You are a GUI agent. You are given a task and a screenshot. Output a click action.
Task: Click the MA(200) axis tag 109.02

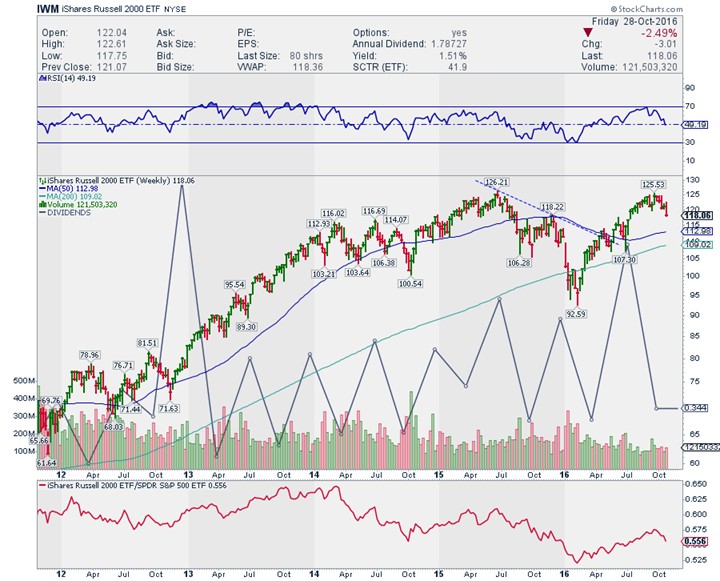point(698,245)
